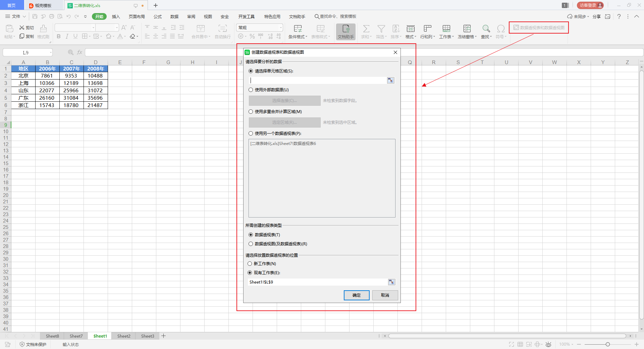Click the 取消 button in dialog
The image size is (644, 349).
pyautogui.click(x=385, y=295)
